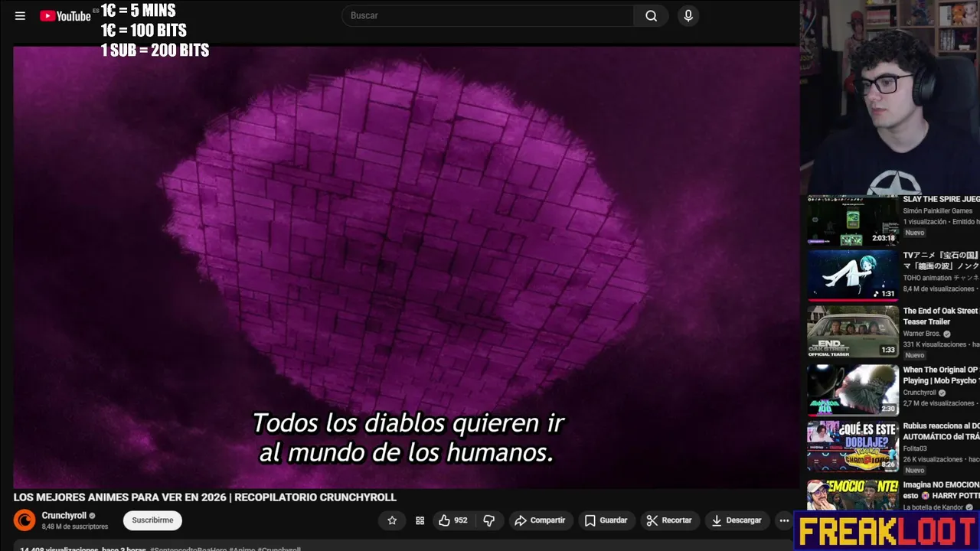Screen dimensions: 980x551
Task: Open the Rubius reacciona video thumbnail
Action: point(852,445)
